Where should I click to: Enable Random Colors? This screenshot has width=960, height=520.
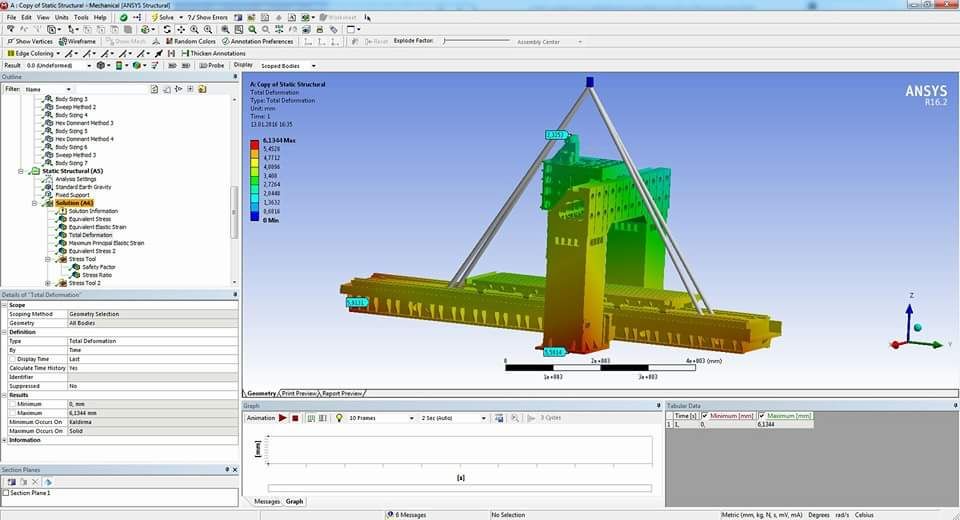pyautogui.click(x=190, y=41)
